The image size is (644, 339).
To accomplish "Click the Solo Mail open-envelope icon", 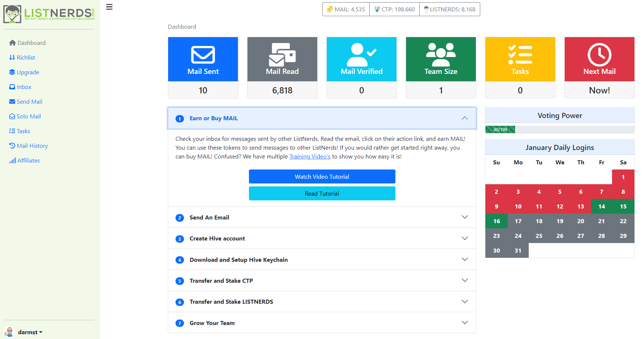I will [x=12, y=116].
